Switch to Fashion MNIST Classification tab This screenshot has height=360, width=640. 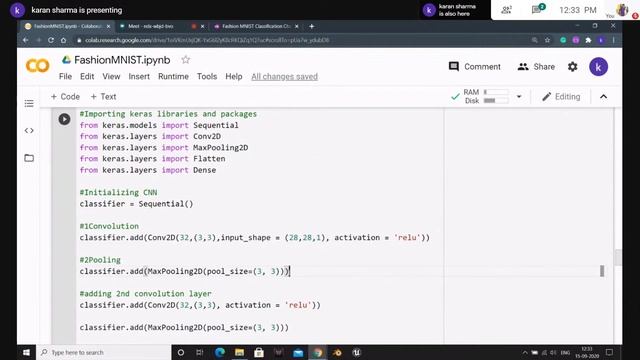pos(256,26)
